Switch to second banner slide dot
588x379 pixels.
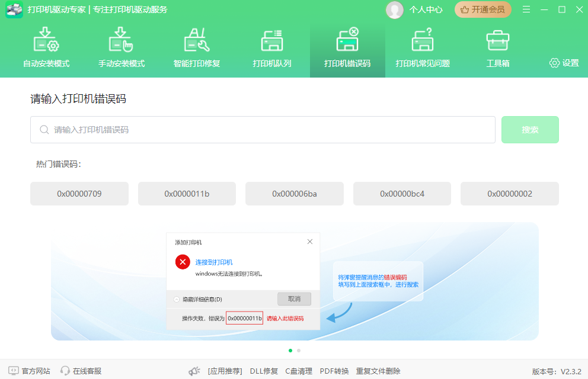pyautogui.click(x=299, y=351)
